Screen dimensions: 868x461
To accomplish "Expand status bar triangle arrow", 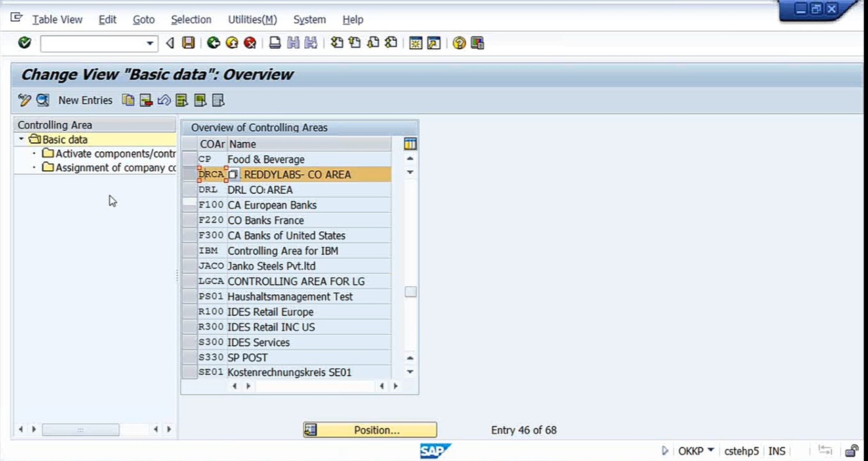I will point(665,450).
